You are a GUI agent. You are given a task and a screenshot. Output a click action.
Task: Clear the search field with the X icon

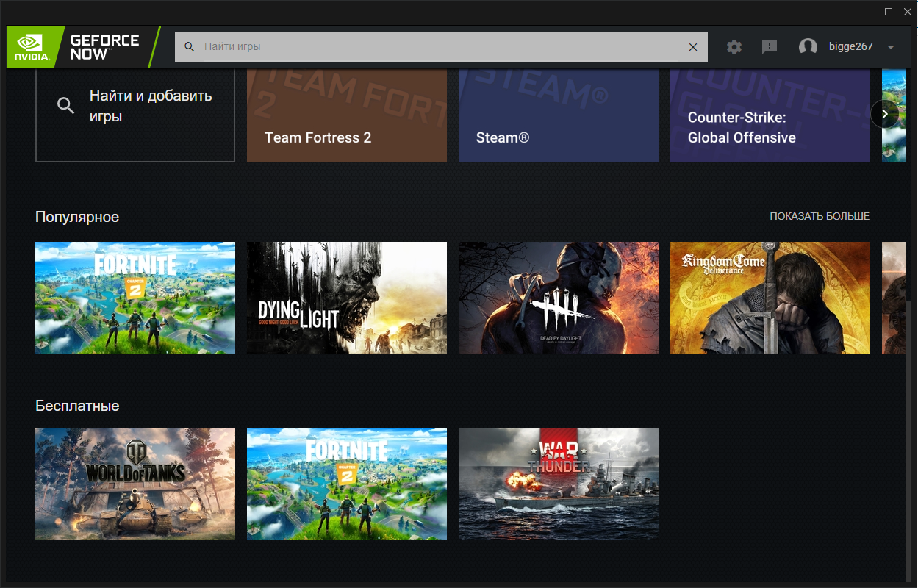click(x=693, y=47)
